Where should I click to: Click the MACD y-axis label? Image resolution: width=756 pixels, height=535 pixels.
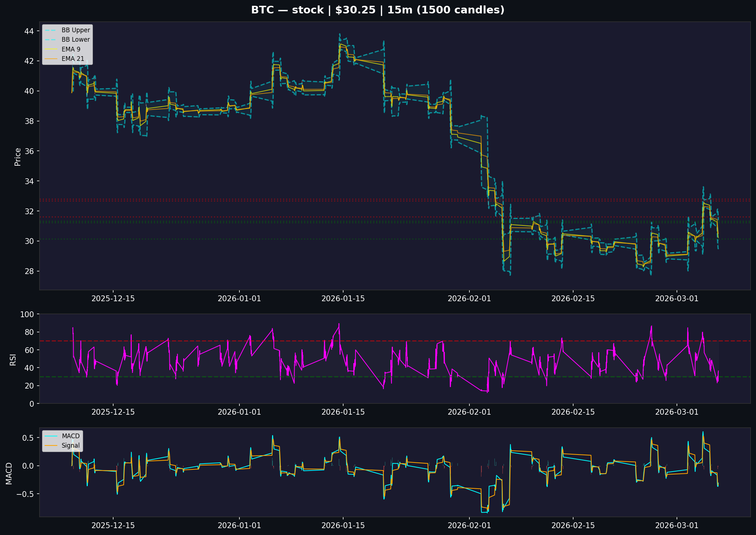[9, 473]
